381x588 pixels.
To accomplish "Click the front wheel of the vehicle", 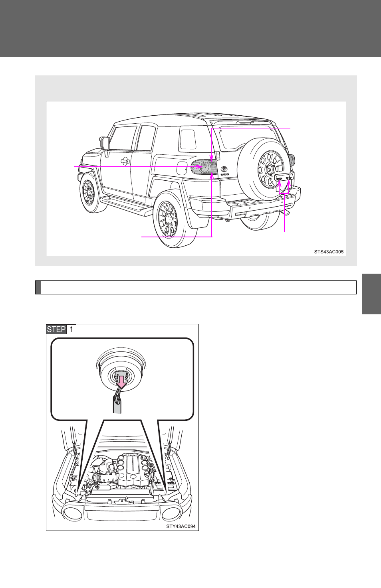I will 89,192.
